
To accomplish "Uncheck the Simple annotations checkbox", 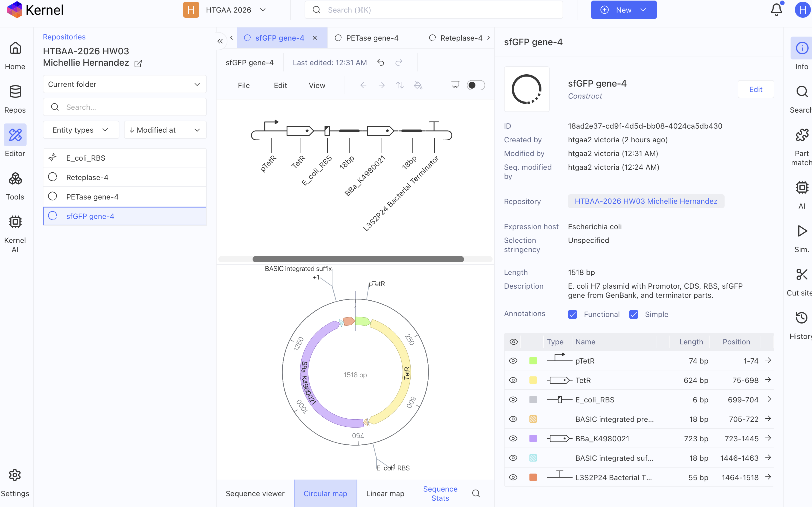I will point(634,314).
